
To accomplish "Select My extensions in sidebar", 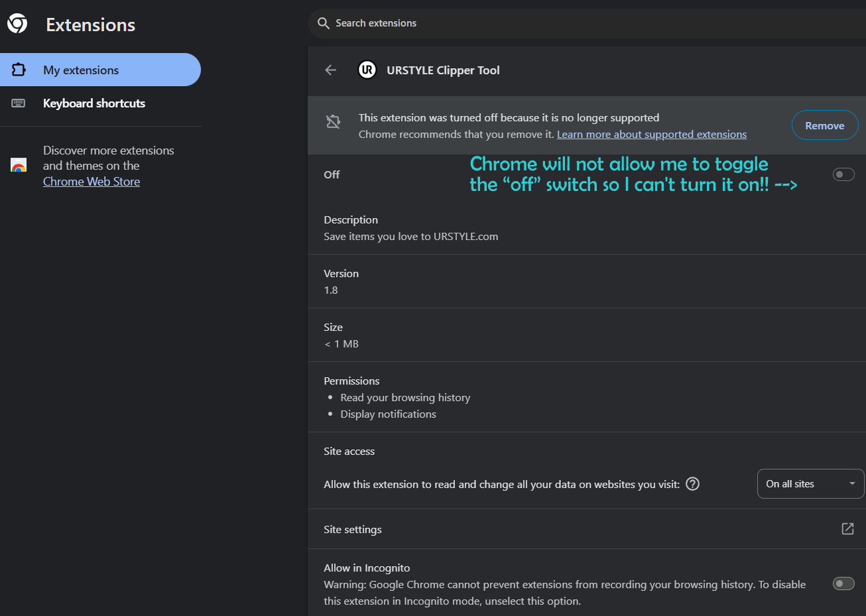I will click(100, 70).
